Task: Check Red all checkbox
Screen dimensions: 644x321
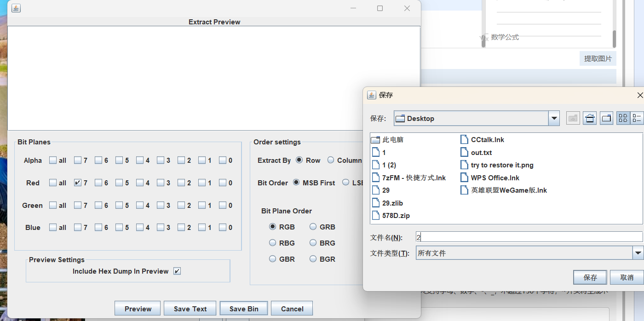Action: (53, 183)
